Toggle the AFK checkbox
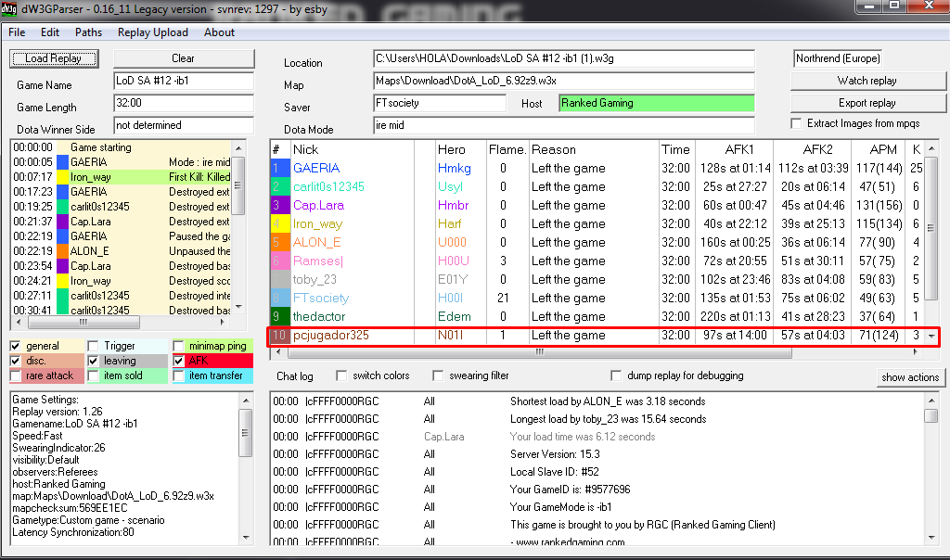Screen dimensions: 950x560 pos(178,361)
